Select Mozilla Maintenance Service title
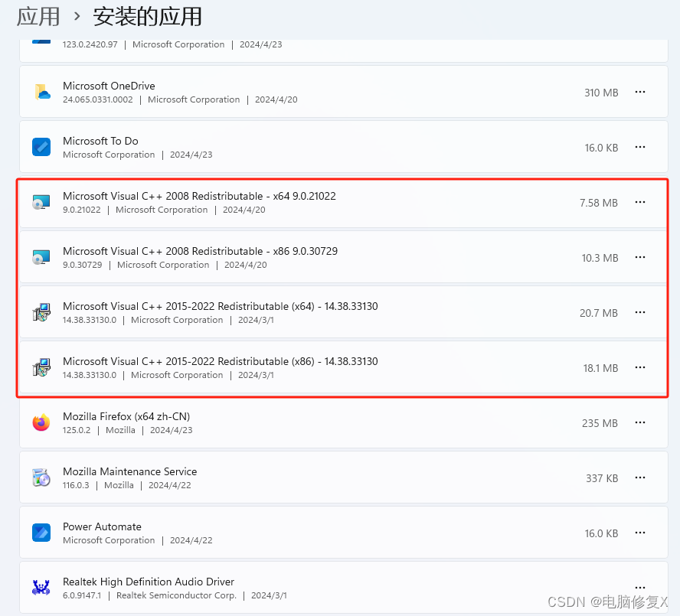Viewport: 680px width, 616px height. [x=130, y=471]
